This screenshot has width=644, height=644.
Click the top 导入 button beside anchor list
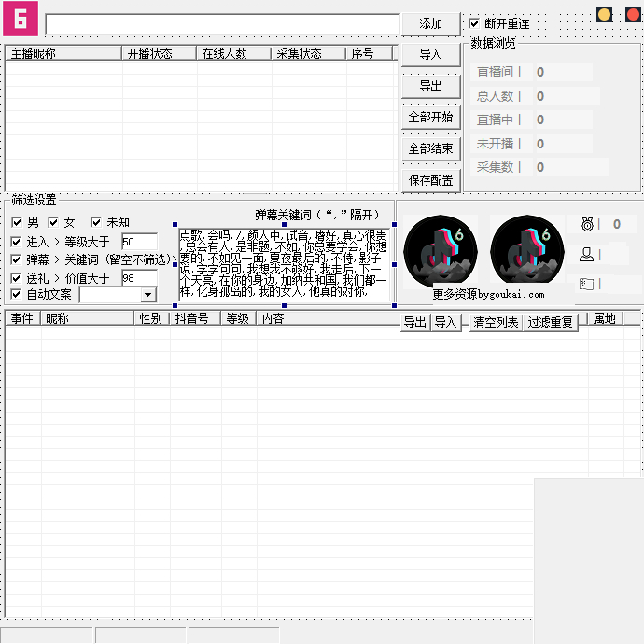(431, 54)
